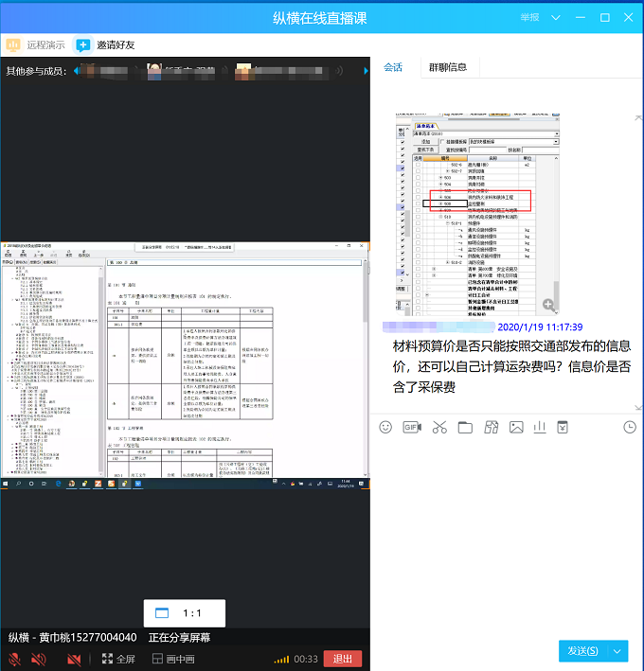Viewport: 644px width, 671px height.
Task: Click the red envelope yuan icon
Action: (563, 427)
